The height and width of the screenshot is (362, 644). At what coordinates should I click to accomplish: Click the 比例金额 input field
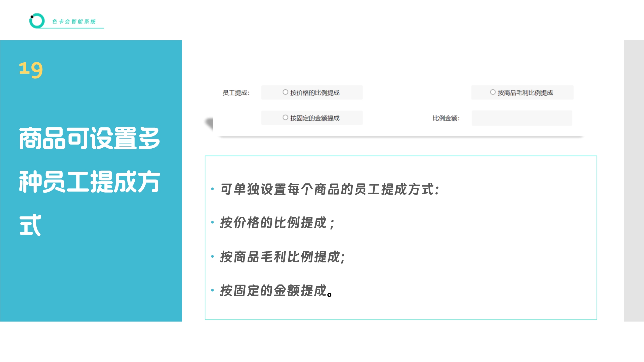[522, 118]
